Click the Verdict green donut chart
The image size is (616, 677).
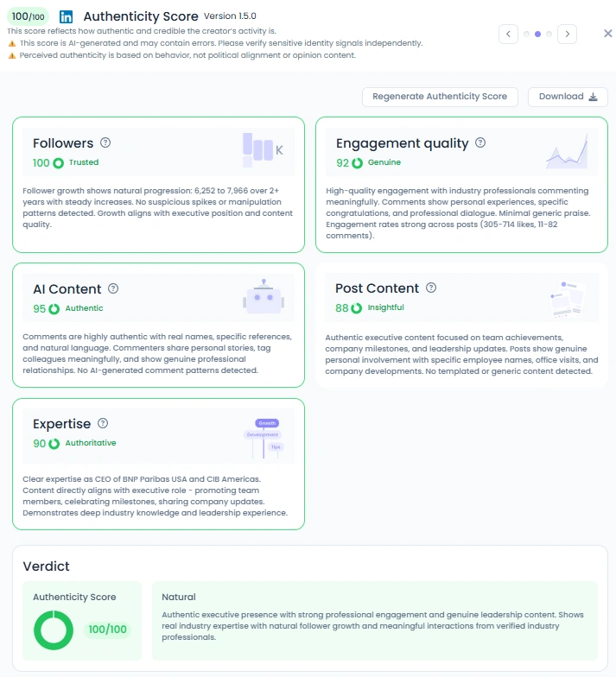54,630
